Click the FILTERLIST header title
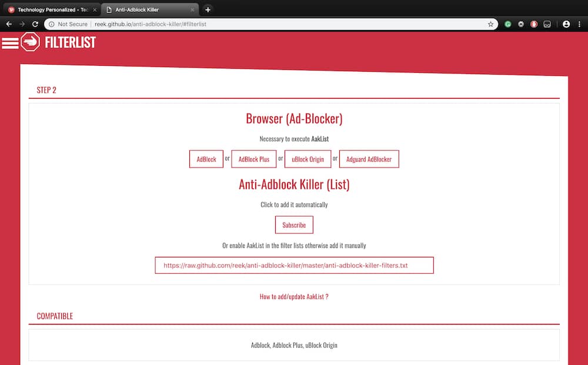 (x=70, y=42)
